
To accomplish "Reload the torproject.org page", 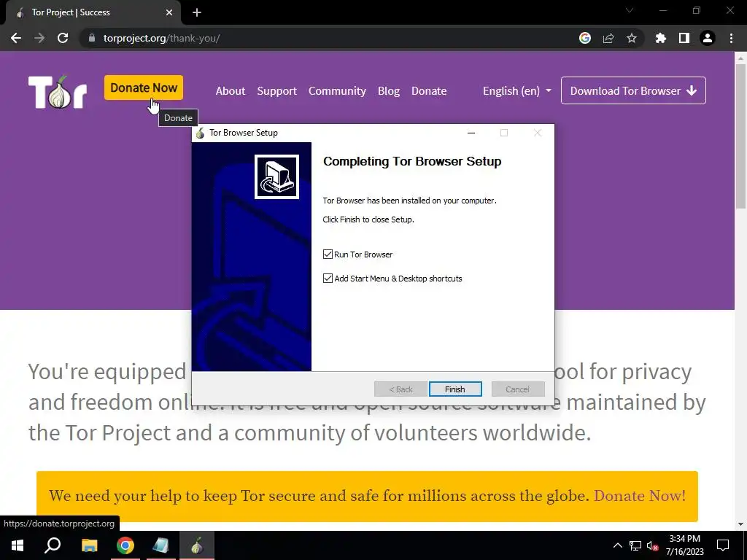I will 63,38.
